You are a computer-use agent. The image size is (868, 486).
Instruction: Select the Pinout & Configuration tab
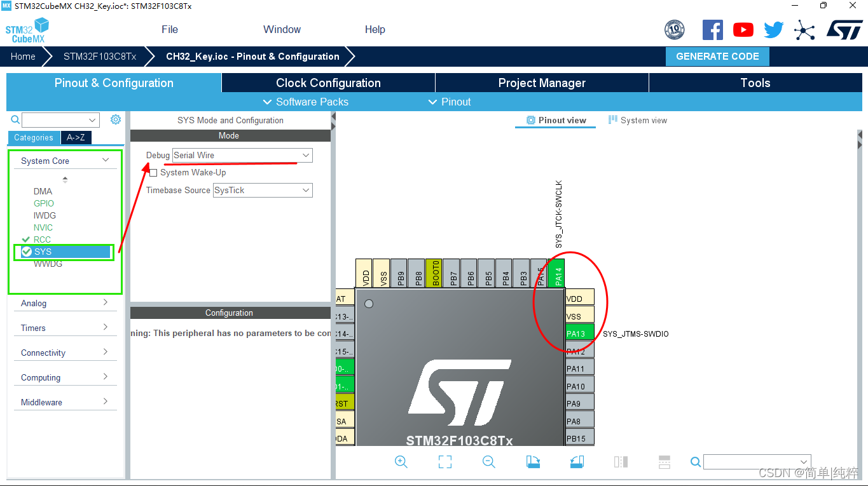click(114, 83)
